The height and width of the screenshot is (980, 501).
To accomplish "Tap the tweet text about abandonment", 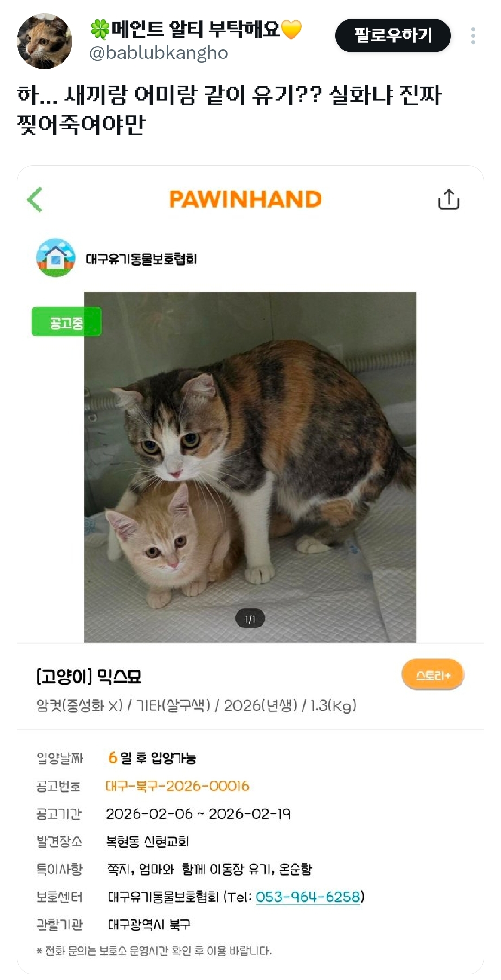I will (x=229, y=109).
